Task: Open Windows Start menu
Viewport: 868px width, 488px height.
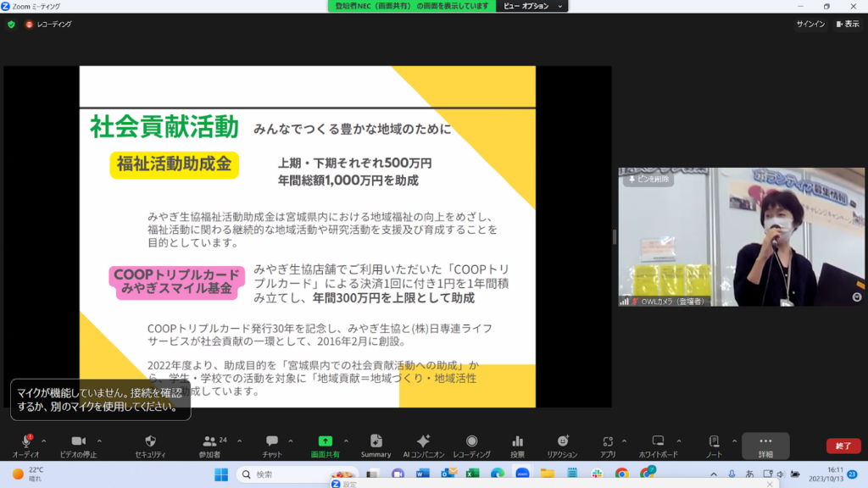Action: [221, 474]
